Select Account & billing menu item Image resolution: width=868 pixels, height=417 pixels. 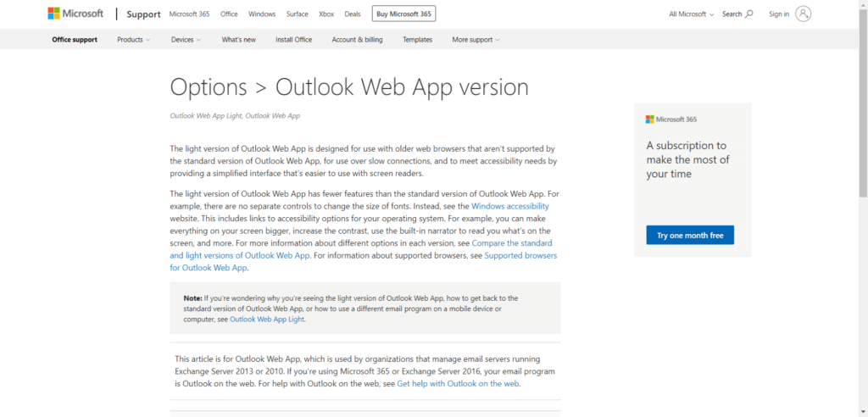357,40
